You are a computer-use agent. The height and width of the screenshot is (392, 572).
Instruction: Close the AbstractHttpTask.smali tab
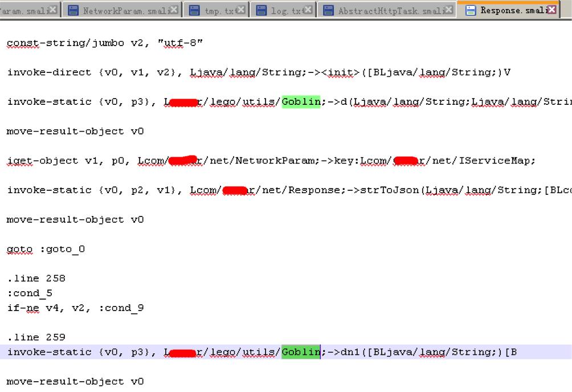pos(448,10)
